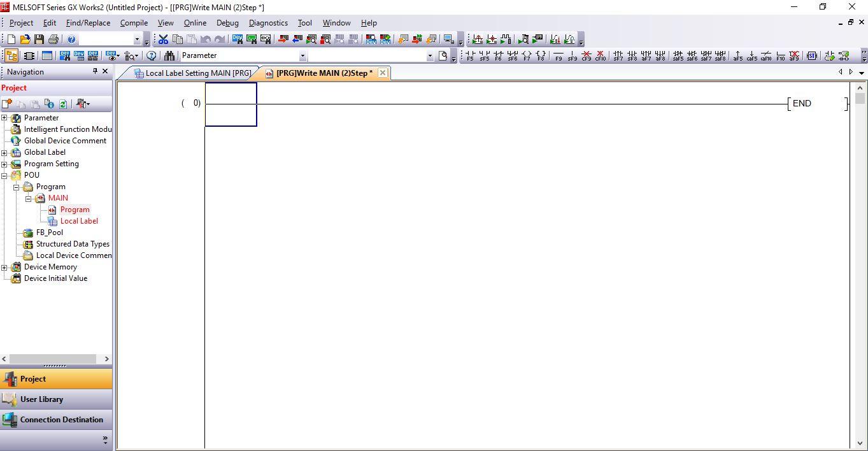Draw a Horizontal Line (F9)
The image size is (868, 451).
point(558,56)
